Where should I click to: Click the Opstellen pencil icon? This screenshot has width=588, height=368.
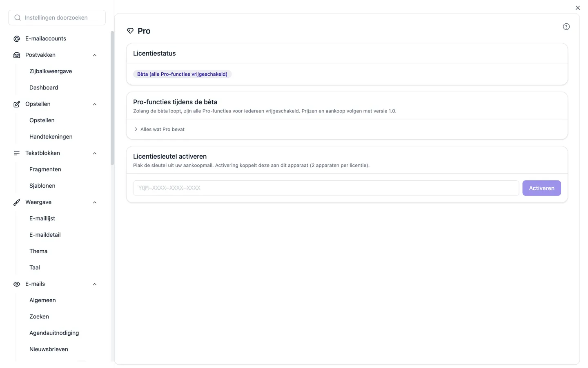click(x=17, y=104)
